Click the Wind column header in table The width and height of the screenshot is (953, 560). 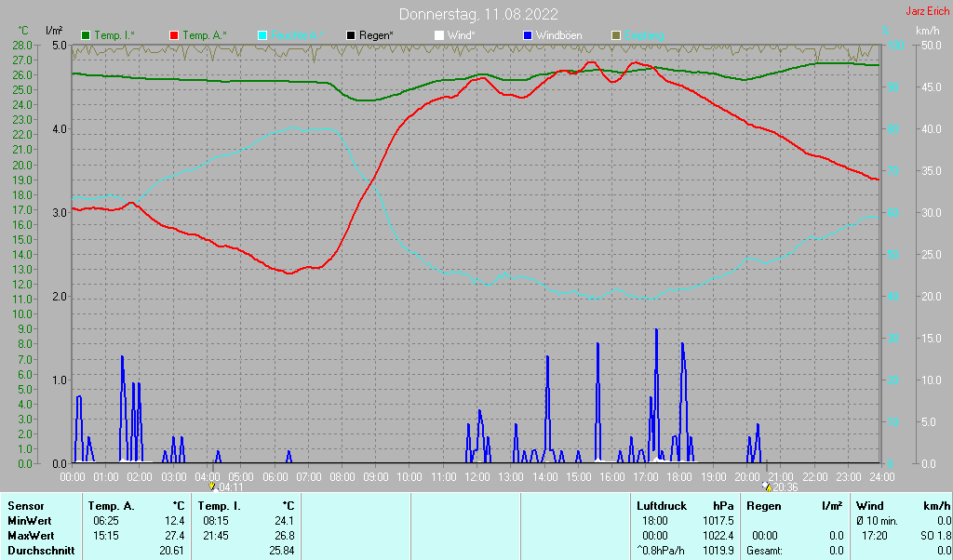click(x=870, y=506)
